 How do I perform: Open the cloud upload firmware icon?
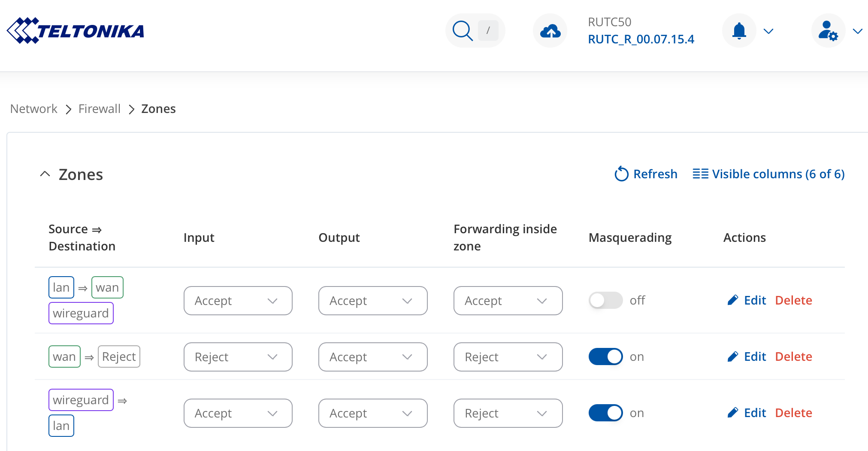coord(550,30)
